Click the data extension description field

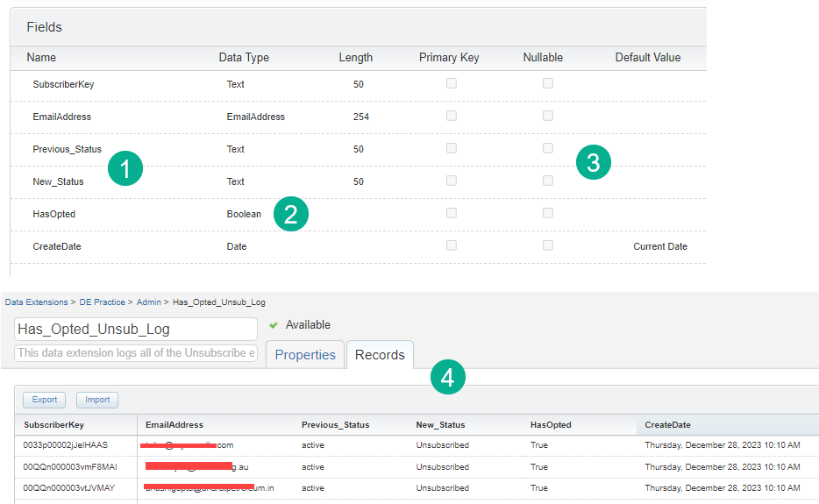136,353
